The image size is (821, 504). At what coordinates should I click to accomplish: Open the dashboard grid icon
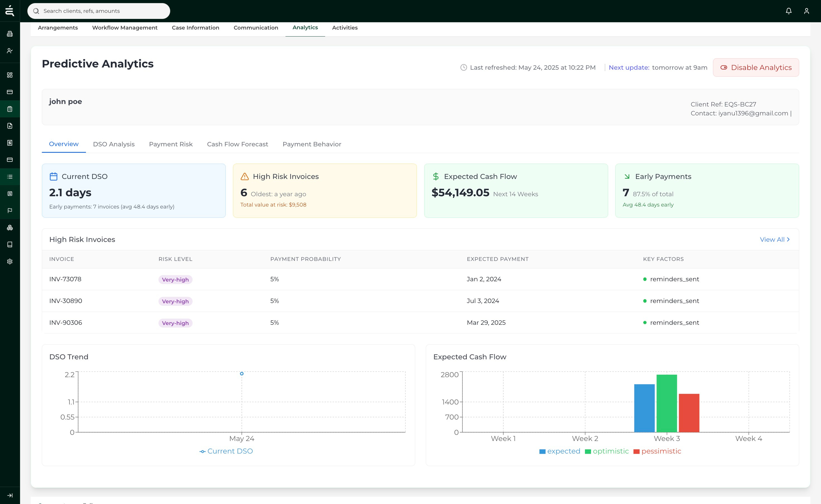coord(10,75)
